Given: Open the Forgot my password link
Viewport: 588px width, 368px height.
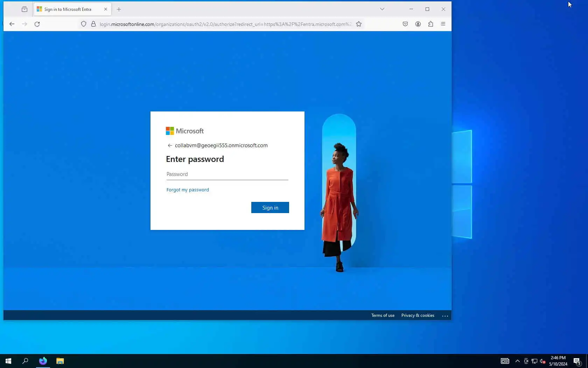Looking at the screenshot, I should click(x=188, y=190).
